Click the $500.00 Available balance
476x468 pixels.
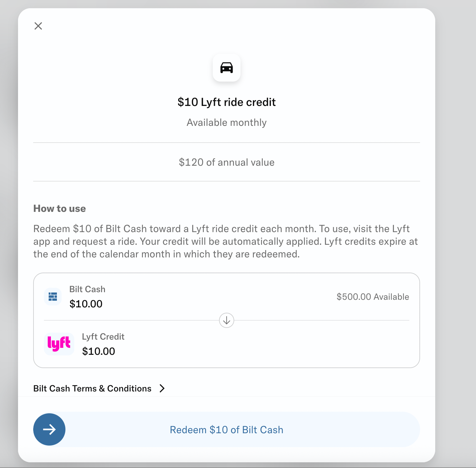click(x=373, y=297)
